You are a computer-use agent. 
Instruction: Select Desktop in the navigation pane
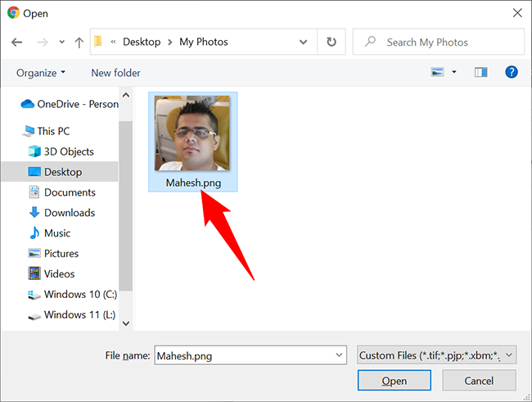point(60,172)
